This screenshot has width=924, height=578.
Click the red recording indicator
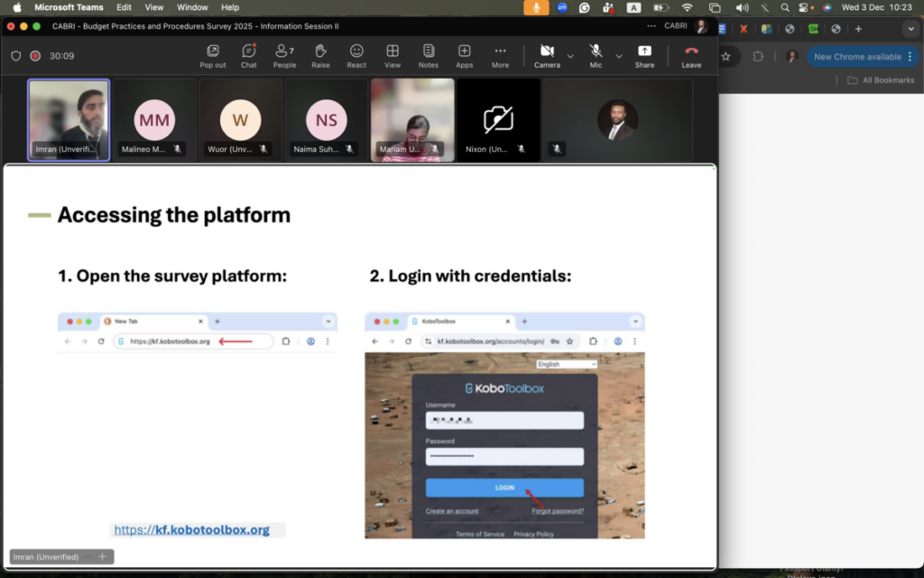[x=35, y=56]
